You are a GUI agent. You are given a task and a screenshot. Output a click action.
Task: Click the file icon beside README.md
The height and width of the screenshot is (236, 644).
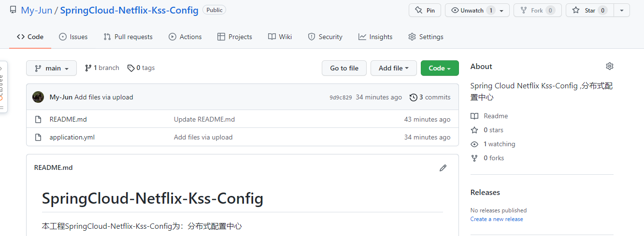click(38, 119)
